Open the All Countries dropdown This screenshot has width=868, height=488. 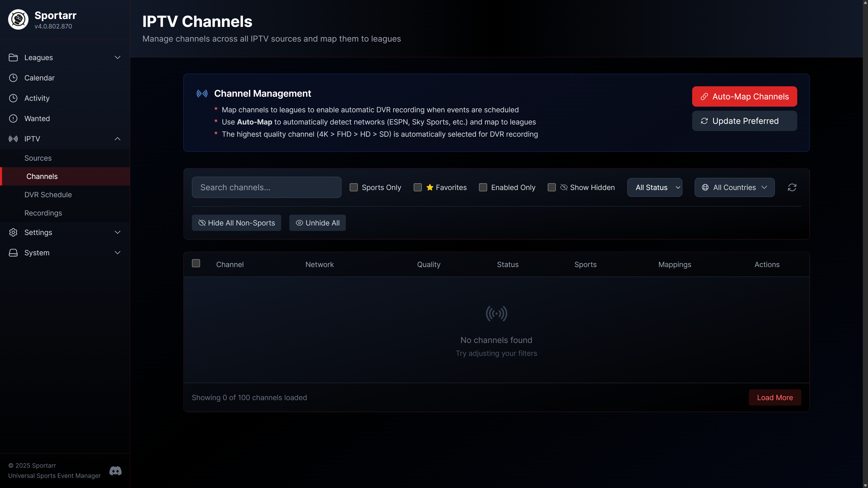tap(735, 187)
